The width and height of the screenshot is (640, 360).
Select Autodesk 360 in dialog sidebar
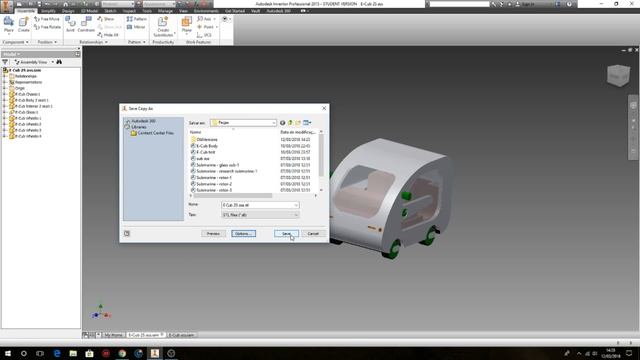(x=143, y=121)
